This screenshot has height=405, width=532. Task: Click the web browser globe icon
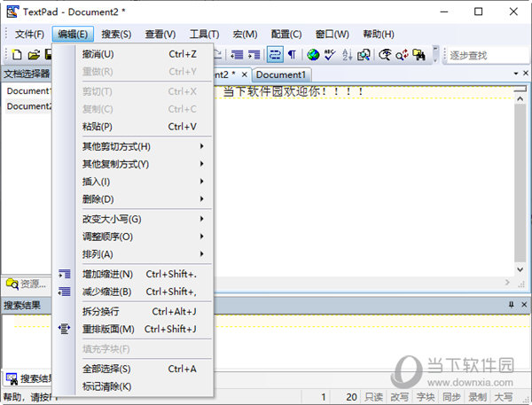(x=313, y=55)
